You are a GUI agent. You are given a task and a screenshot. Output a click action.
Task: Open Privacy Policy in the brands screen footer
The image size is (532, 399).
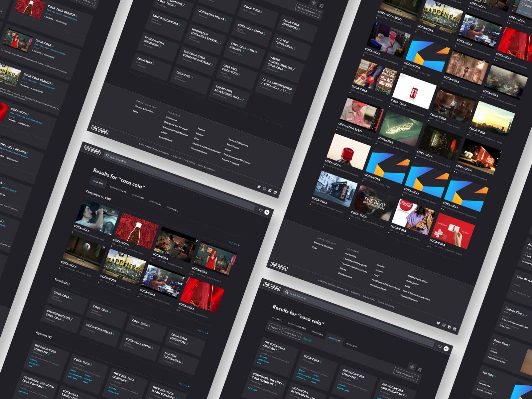(x=190, y=162)
